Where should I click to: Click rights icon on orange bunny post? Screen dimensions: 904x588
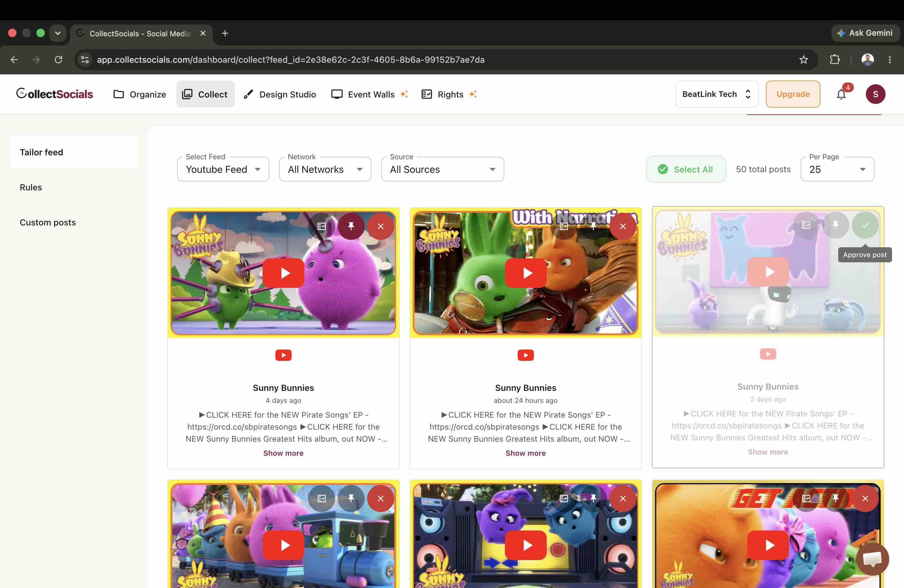(806, 499)
